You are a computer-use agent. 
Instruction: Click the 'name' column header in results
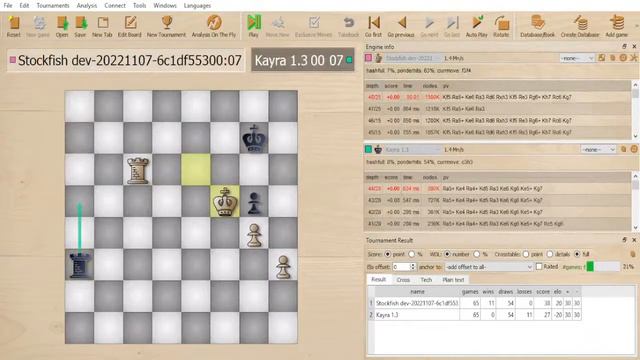(x=417, y=292)
